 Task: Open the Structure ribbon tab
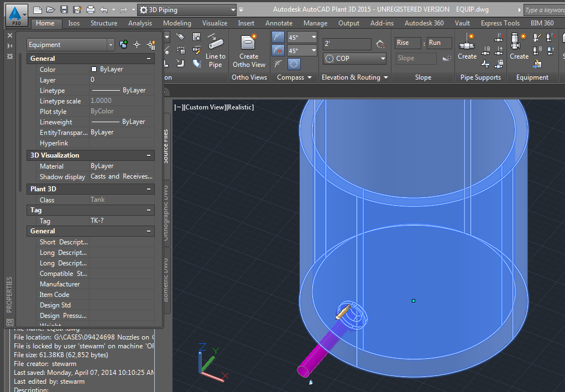[x=104, y=23]
